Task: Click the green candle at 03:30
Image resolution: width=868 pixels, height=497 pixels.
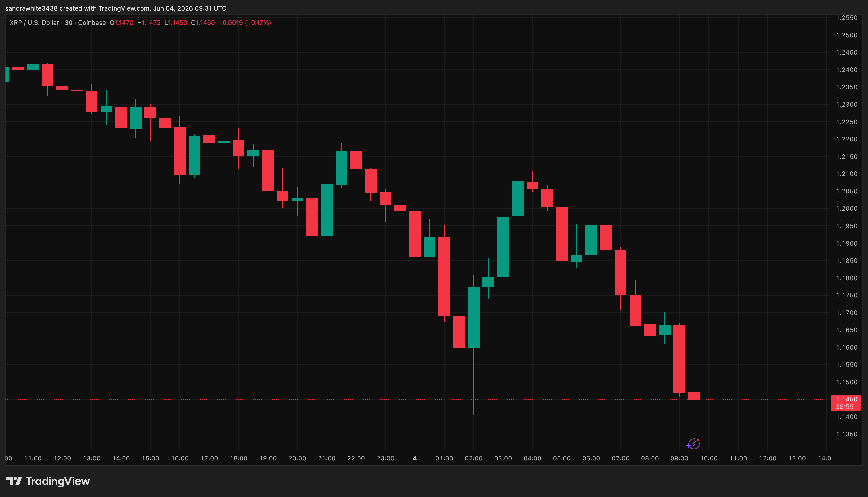Action: (x=518, y=199)
